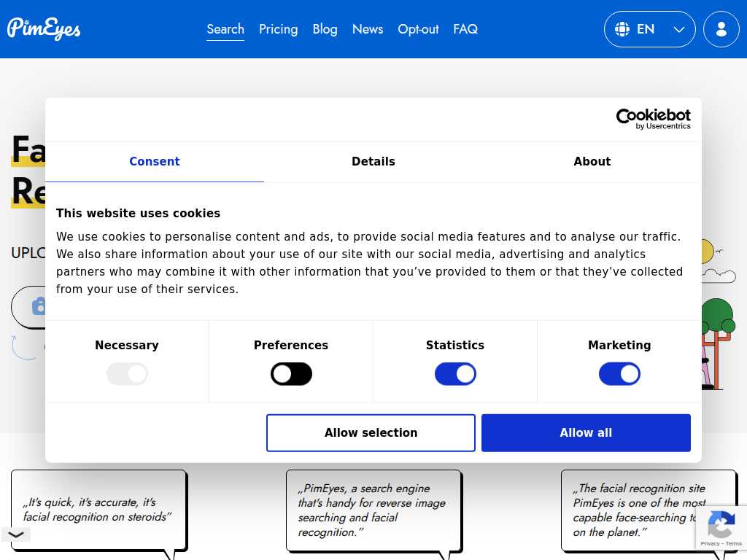Screen dimensions: 747x560
Task: Click the Allow selection button
Action: (371, 433)
